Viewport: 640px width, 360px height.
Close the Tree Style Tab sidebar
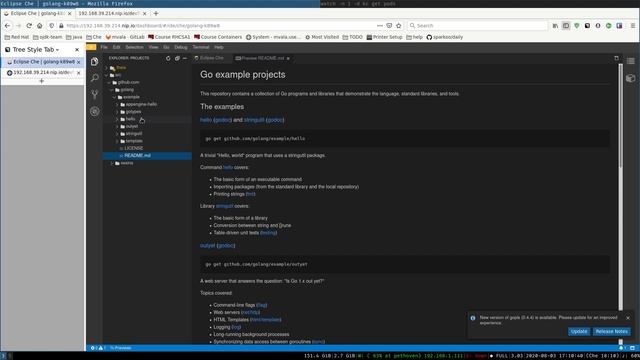click(77, 50)
